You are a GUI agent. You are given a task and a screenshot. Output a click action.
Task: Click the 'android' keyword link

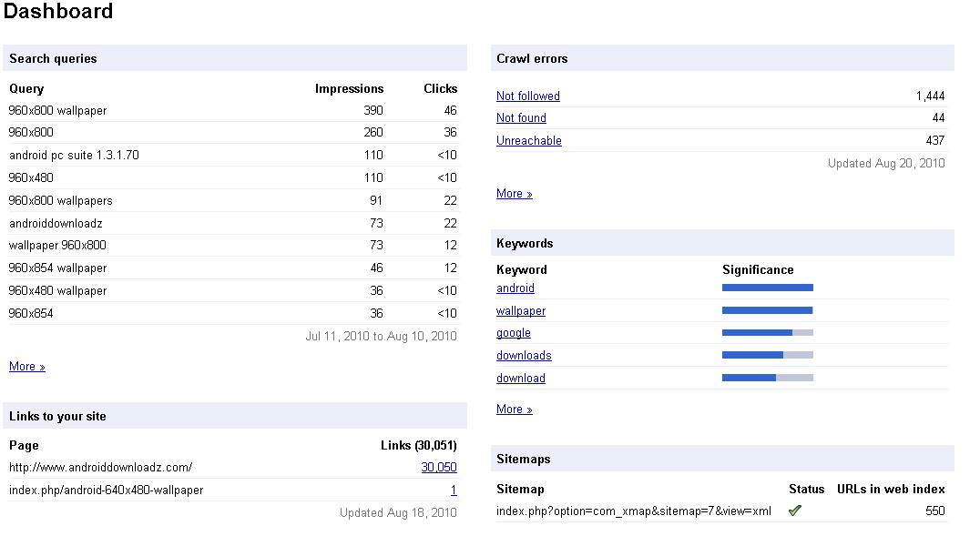(x=516, y=288)
